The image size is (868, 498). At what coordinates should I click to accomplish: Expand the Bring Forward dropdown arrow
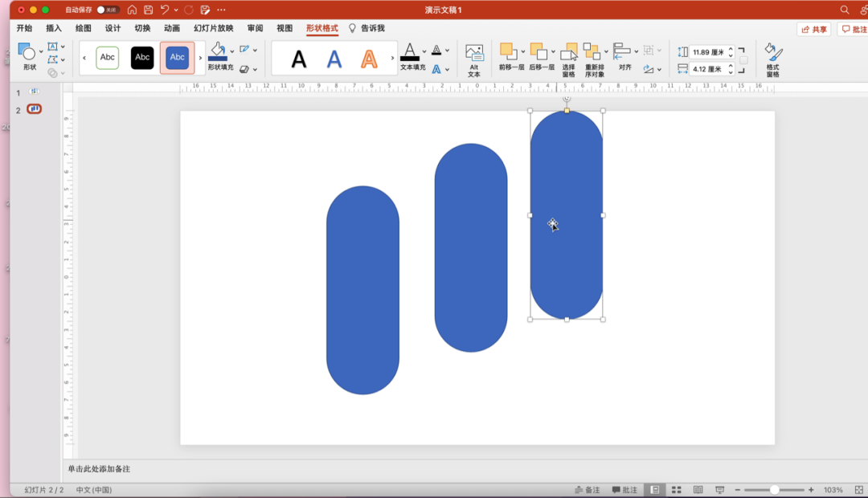[522, 52]
